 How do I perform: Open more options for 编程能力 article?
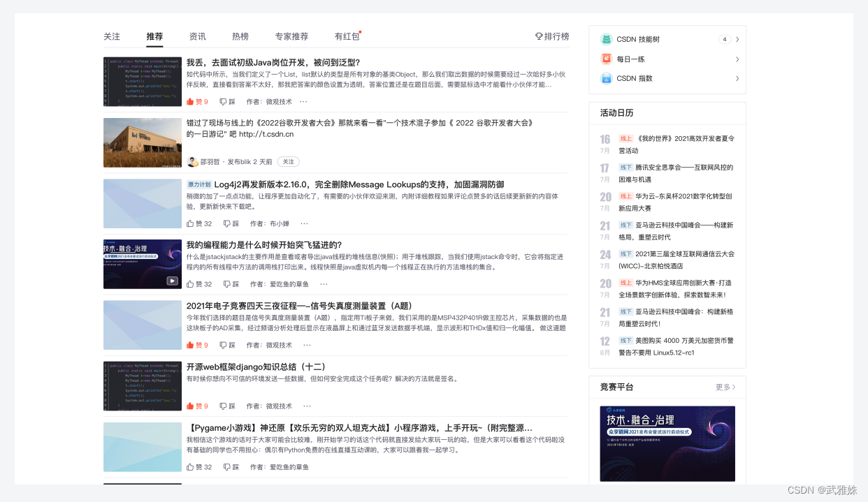324,284
